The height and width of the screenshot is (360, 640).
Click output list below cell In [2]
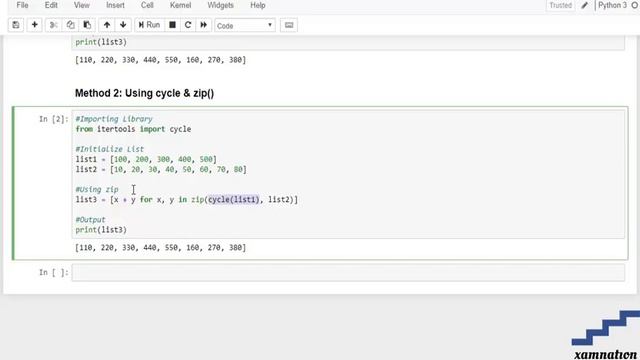click(x=160, y=248)
